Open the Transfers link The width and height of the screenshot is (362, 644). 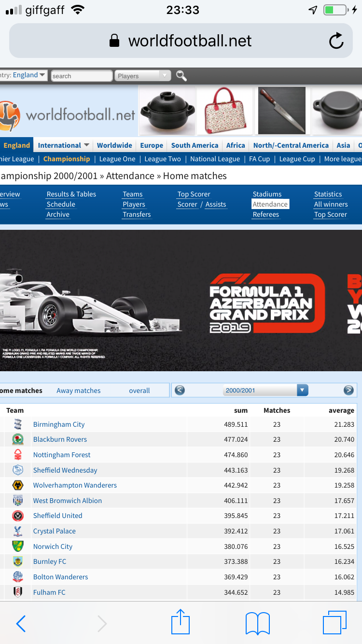(137, 214)
